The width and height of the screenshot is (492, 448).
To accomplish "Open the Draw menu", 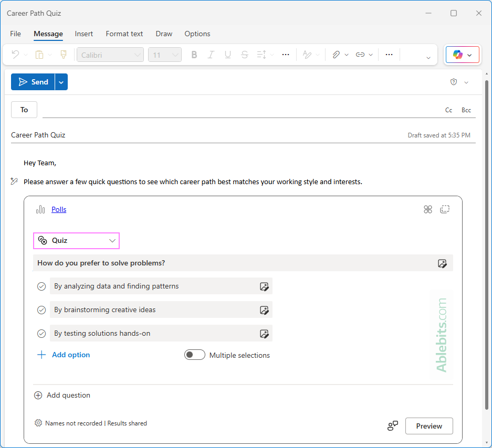I will point(163,34).
